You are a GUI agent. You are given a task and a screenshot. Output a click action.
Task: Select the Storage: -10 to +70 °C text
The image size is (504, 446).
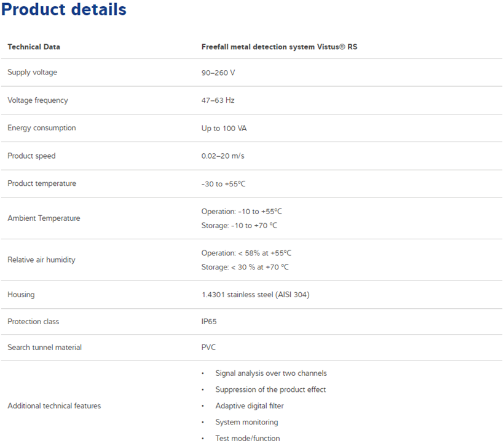point(239,226)
